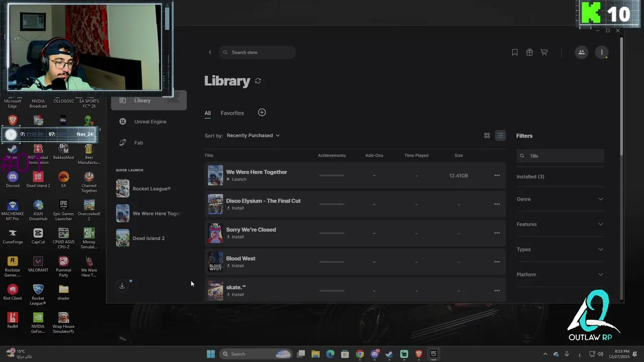Open Pummel Party desktop shortcut
644x362 pixels.
[x=63, y=266]
